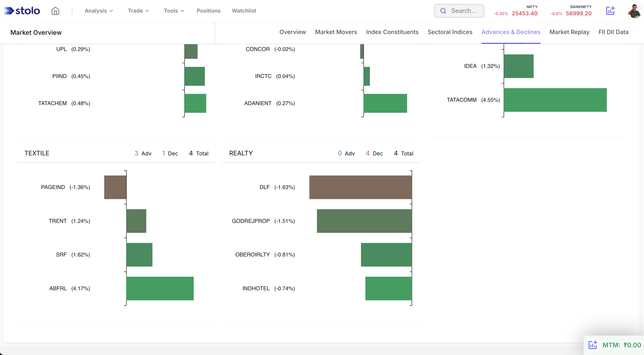The height and width of the screenshot is (355, 644).
Task: Click the ADANIENT bar
Action: pyautogui.click(x=385, y=103)
